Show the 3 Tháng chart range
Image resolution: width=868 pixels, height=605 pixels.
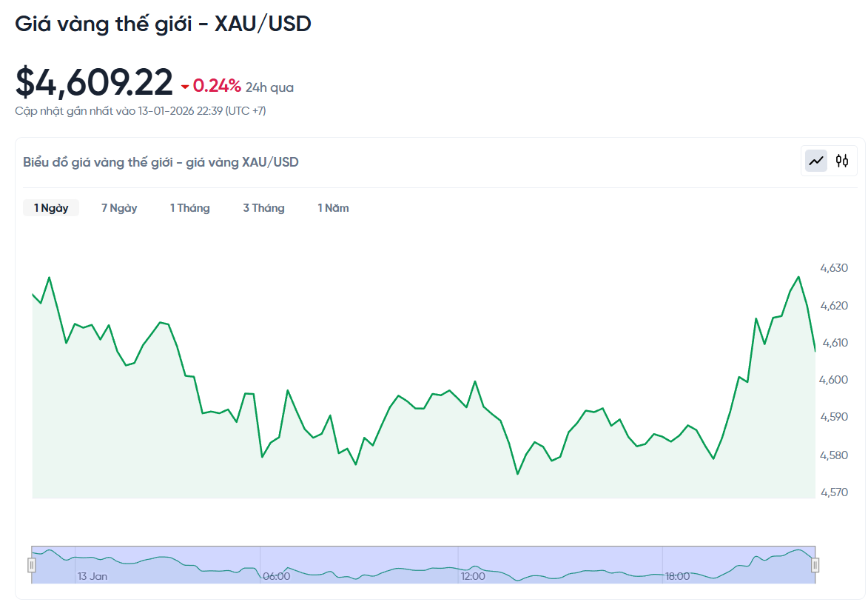click(x=263, y=208)
